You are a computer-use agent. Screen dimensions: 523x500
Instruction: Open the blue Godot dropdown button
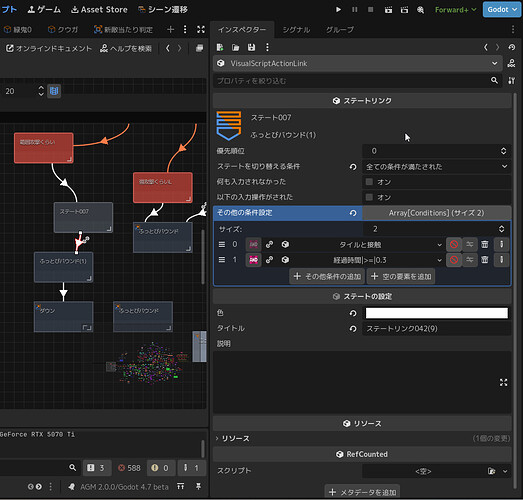coord(502,9)
